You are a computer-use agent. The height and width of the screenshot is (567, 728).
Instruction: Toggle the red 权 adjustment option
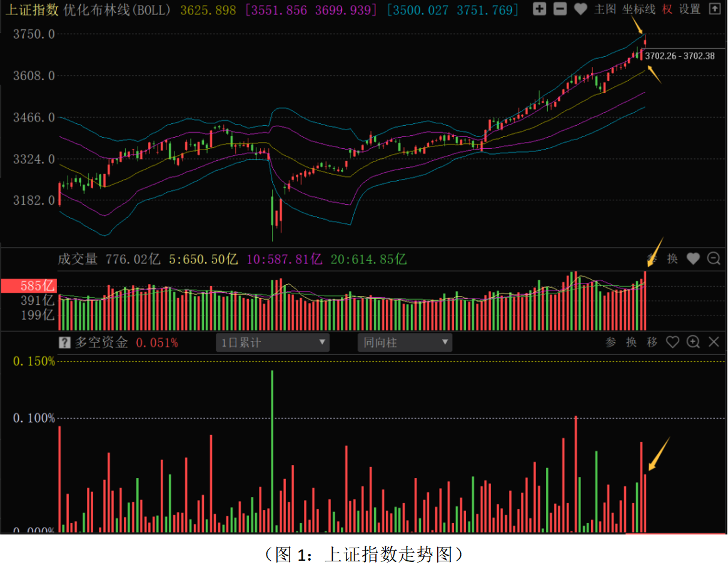pyautogui.click(x=667, y=9)
